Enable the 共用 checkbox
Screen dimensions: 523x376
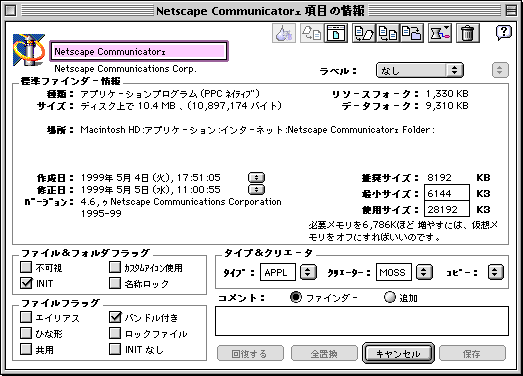coord(26,349)
